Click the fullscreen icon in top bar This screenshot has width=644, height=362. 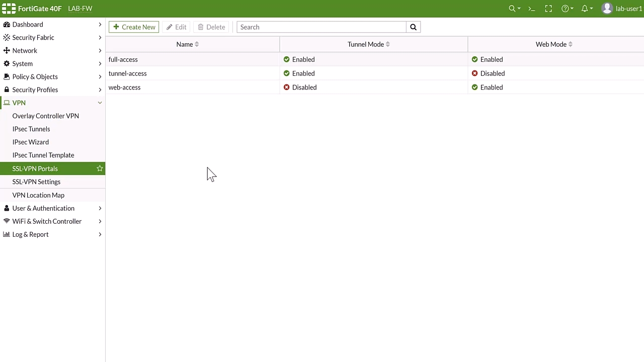(548, 9)
